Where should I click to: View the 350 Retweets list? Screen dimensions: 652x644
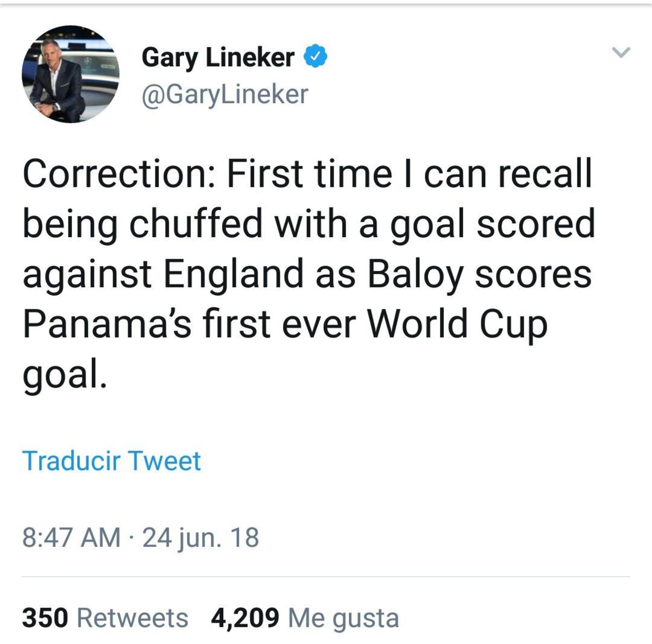pos(105,617)
